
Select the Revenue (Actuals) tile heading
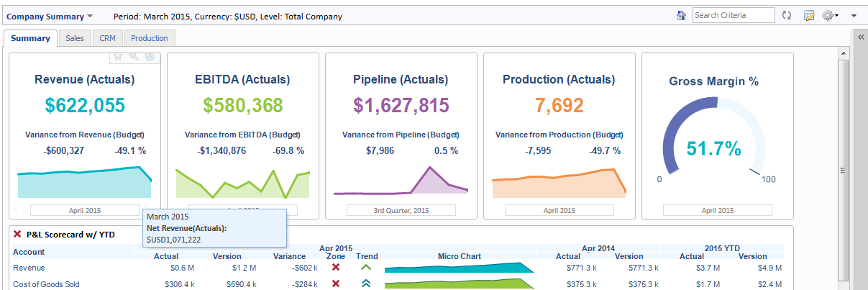84,80
